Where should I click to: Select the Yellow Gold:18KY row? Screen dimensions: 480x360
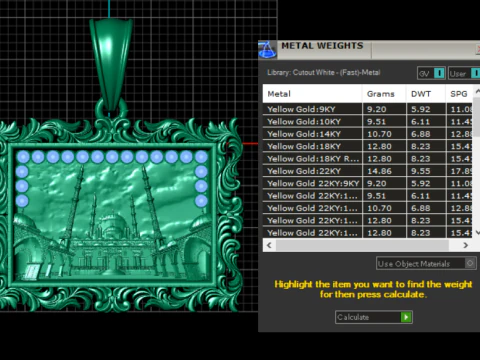pyautogui.click(x=367, y=146)
